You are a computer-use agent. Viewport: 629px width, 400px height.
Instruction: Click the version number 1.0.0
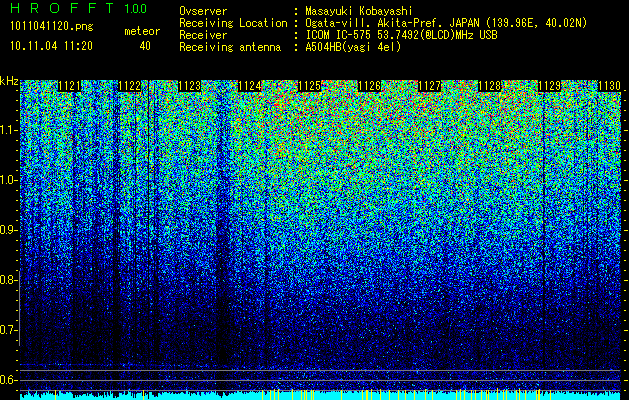click(136, 9)
